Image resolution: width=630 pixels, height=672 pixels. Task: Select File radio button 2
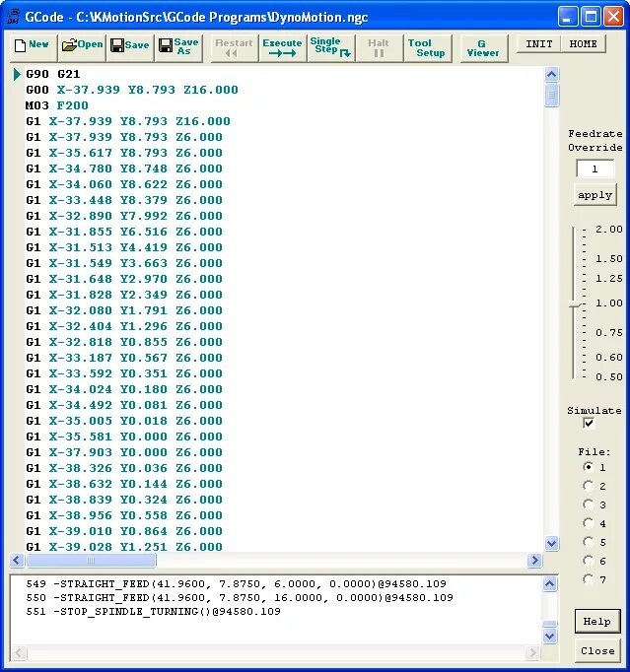589,486
